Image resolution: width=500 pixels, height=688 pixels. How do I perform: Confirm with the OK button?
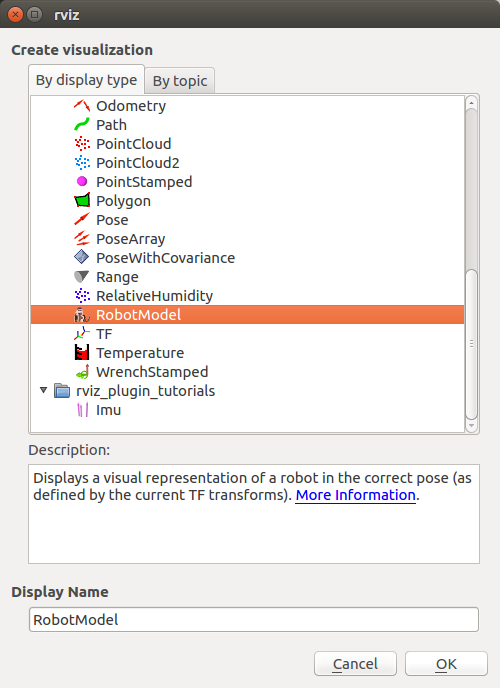[446, 664]
